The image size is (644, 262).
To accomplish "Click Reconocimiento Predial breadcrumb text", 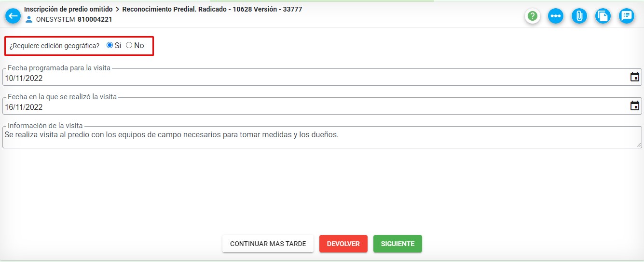I will [159, 9].
